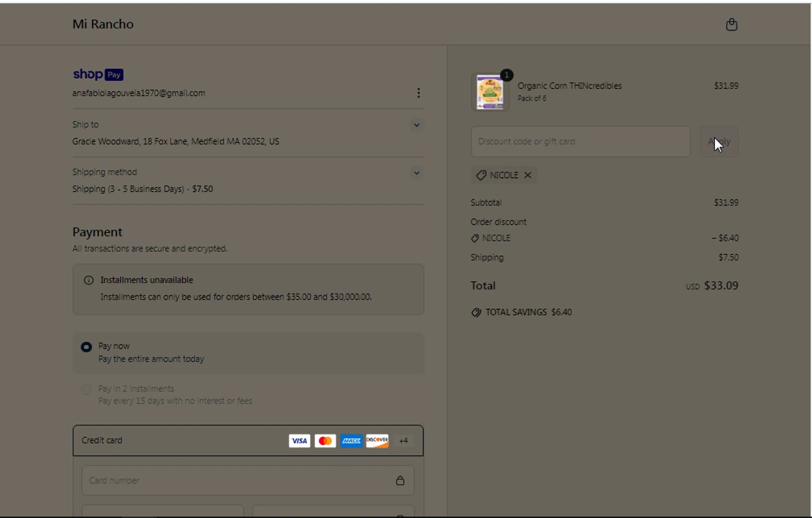Click the Total amount $33.09

[721, 286]
